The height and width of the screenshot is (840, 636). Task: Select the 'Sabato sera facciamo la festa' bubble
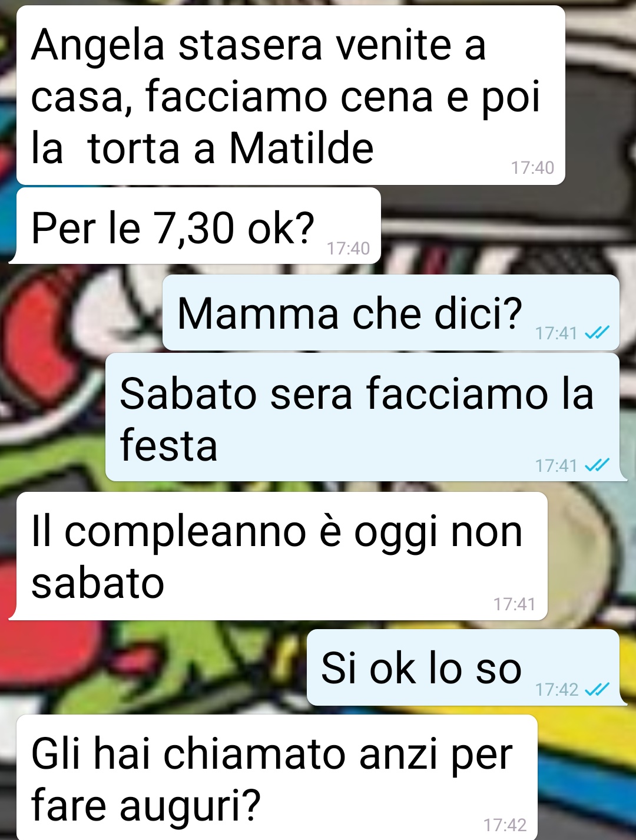click(363, 418)
